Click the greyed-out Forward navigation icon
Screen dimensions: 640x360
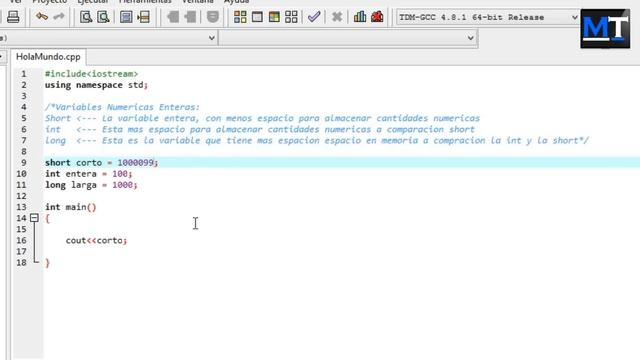tap(190, 17)
